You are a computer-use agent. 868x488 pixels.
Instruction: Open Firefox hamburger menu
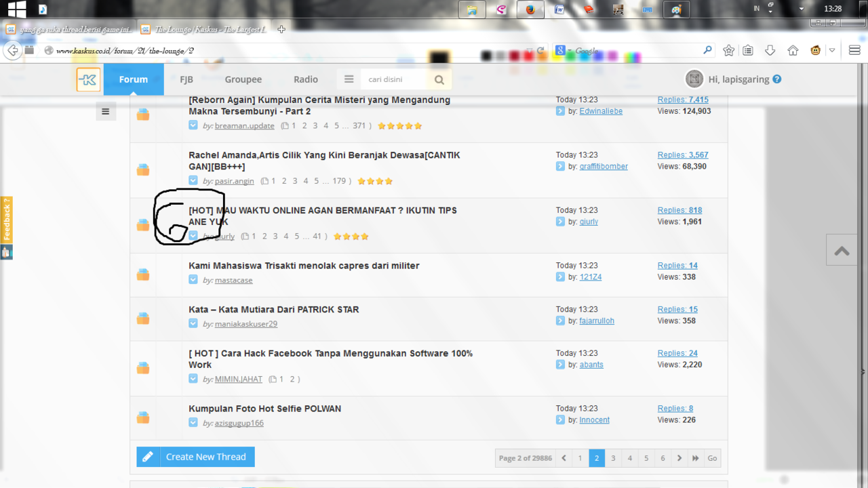point(854,50)
